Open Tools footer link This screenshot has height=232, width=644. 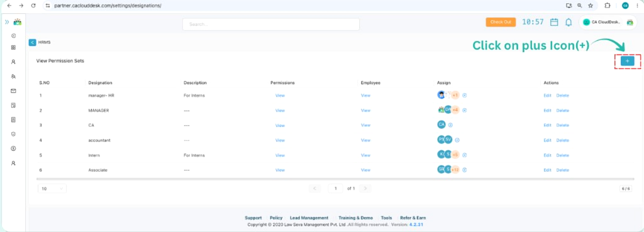[x=387, y=218]
